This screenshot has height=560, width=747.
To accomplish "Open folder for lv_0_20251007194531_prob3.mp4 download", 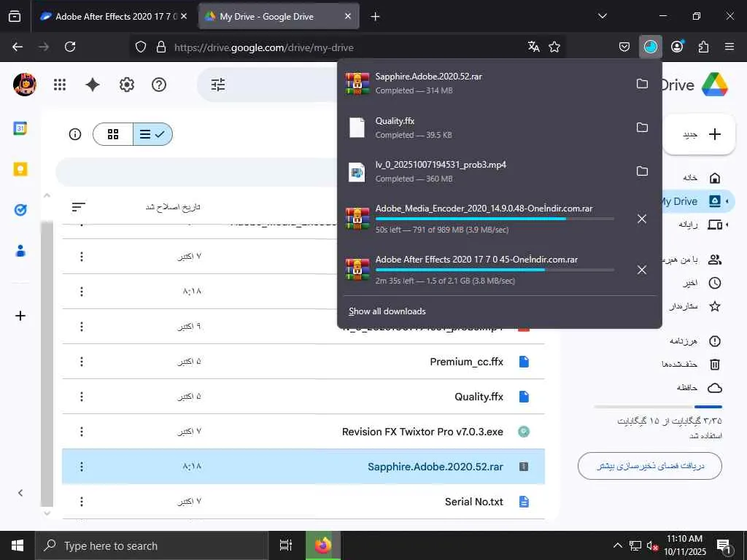I will (x=642, y=171).
